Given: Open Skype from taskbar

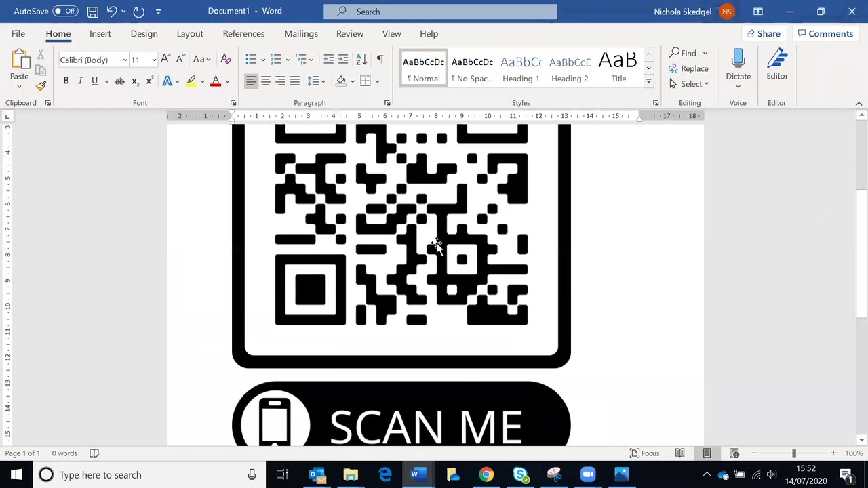Looking at the screenshot, I should 520,474.
